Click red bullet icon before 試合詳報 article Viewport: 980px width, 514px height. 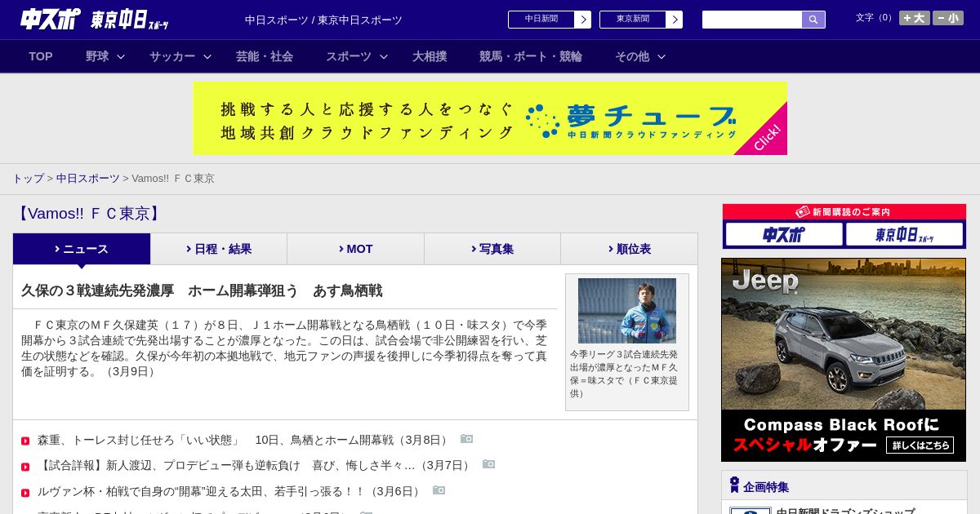click(x=25, y=467)
